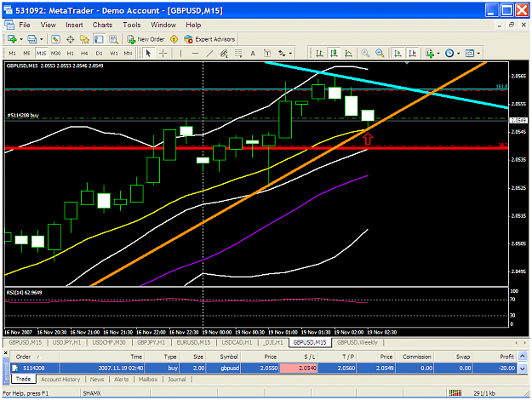The width and height of the screenshot is (532, 400).
Task: Click the terminal list scroll-down arrow
Action: [523, 369]
